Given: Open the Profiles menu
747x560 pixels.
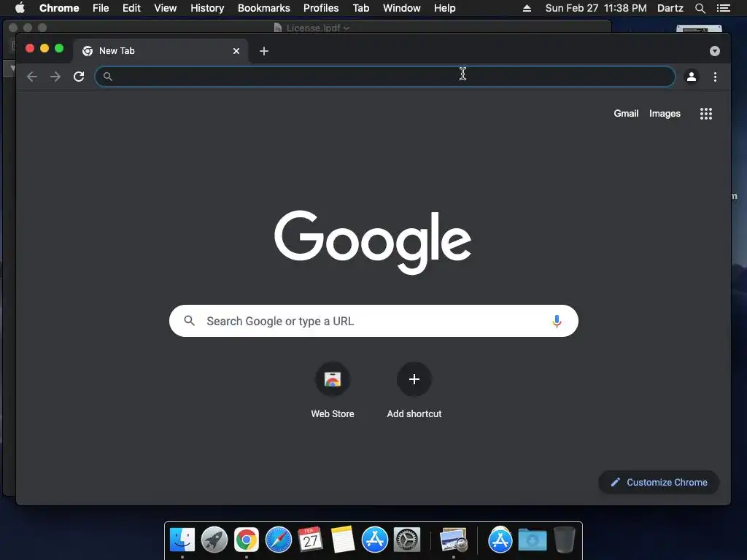Looking at the screenshot, I should [321, 8].
